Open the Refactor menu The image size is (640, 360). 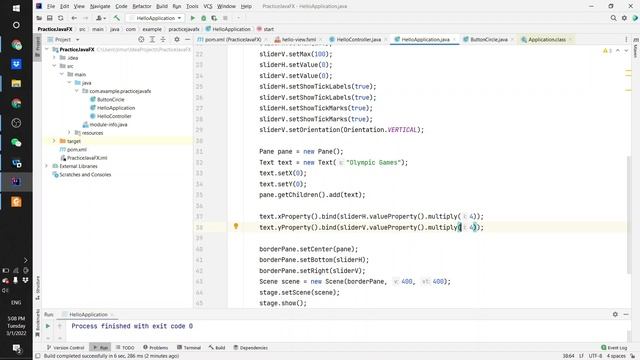point(142,6)
